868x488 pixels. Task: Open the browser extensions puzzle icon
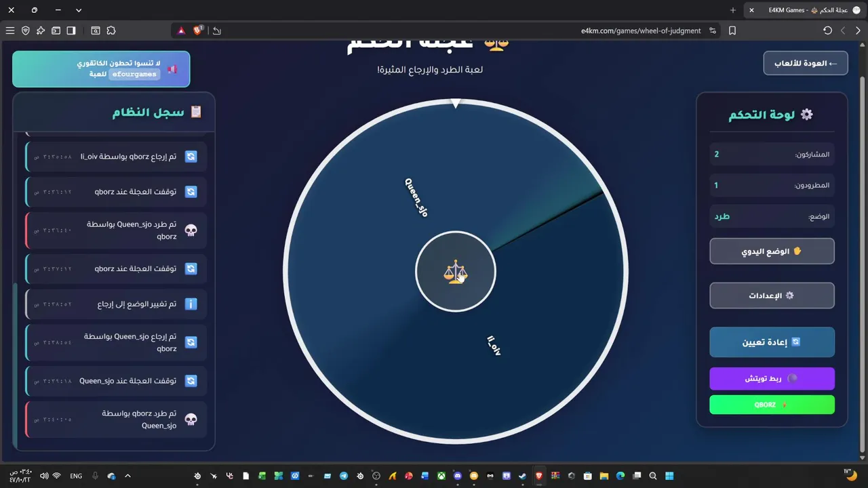pos(111,30)
